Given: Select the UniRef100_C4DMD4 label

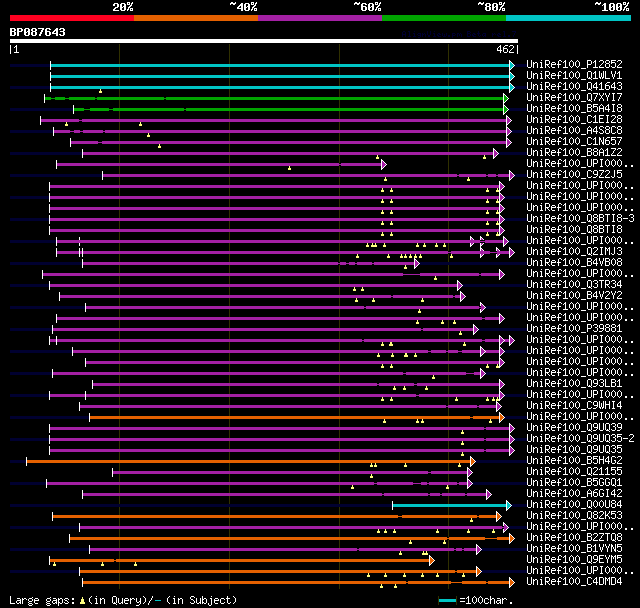Looking at the screenshot, I should 574,582.
